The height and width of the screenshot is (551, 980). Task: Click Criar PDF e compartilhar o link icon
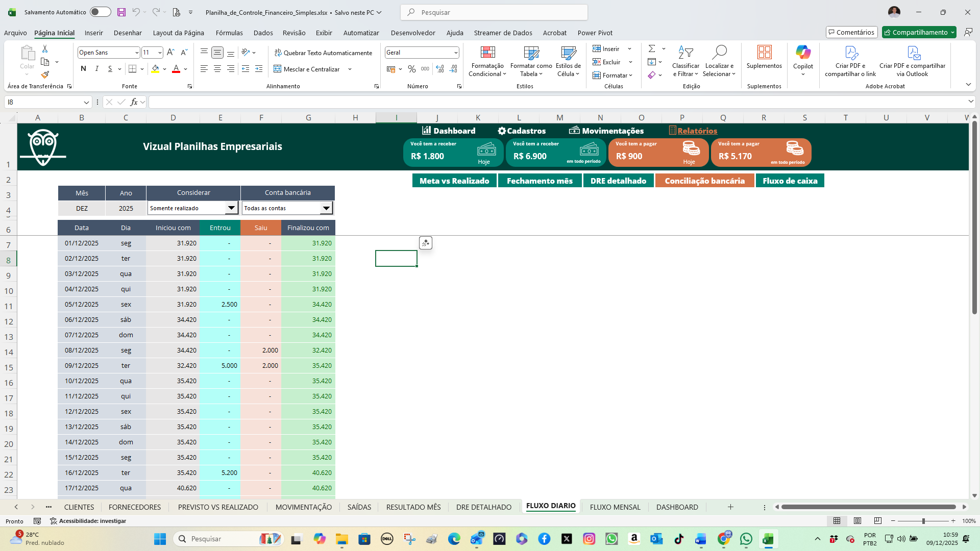click(851, 52)
